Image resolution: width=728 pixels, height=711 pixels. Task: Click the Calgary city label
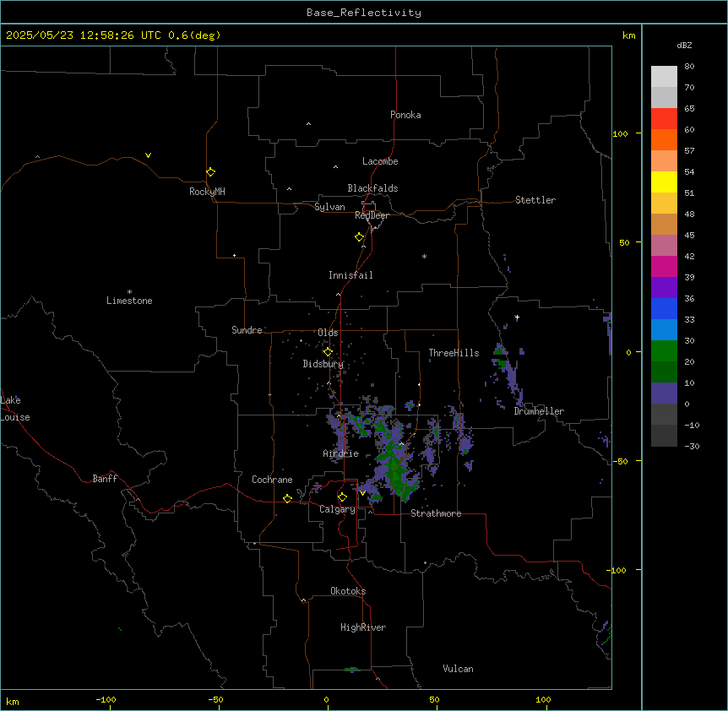coord(338,509)
